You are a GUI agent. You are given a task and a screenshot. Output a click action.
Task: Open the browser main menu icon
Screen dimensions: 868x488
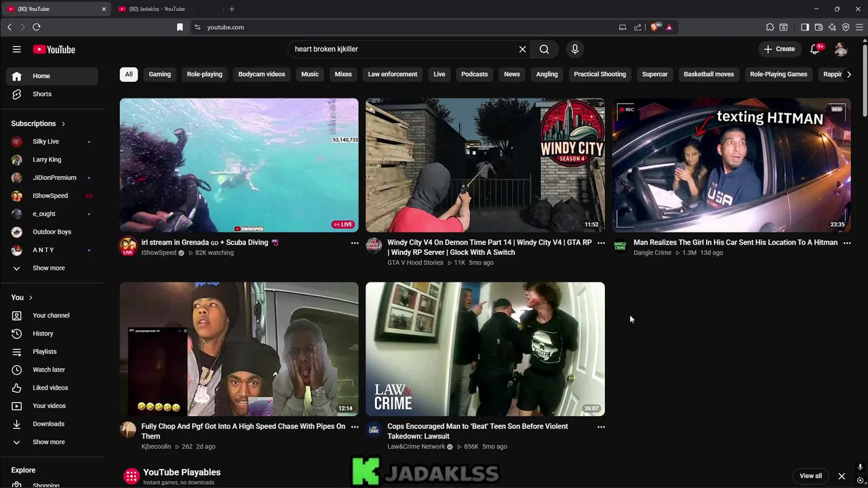[x=859, y=27]
